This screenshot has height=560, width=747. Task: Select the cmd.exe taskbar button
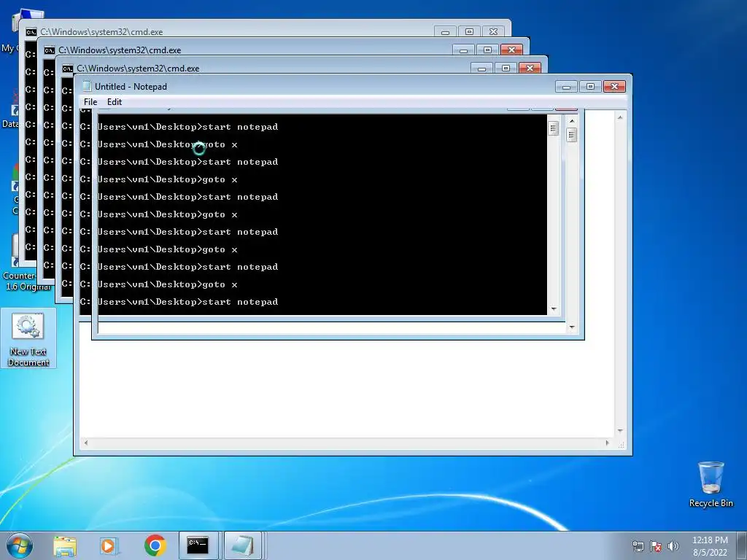[x=198, y=545]
